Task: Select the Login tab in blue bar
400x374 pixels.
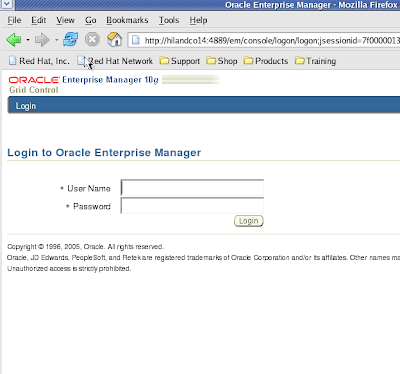Action: pyautogui.click(x=26, y=106)
